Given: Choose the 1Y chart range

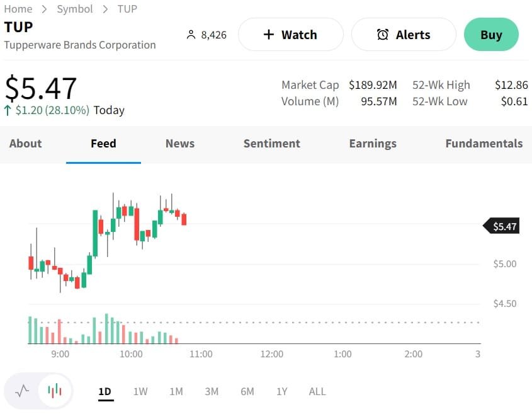Looking at the screenshot, I should [282, 391].
